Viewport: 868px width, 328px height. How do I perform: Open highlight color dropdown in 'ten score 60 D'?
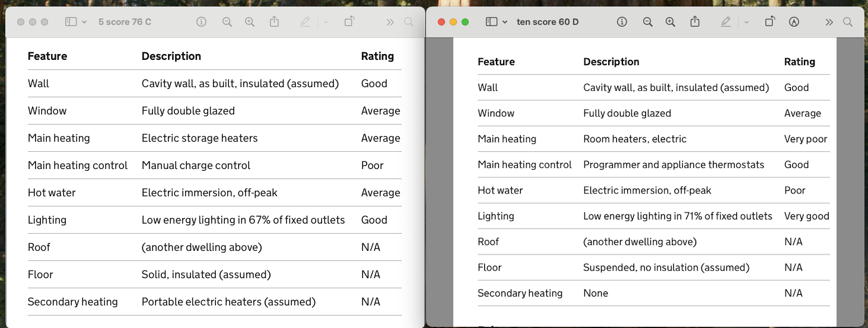(746, 22)
